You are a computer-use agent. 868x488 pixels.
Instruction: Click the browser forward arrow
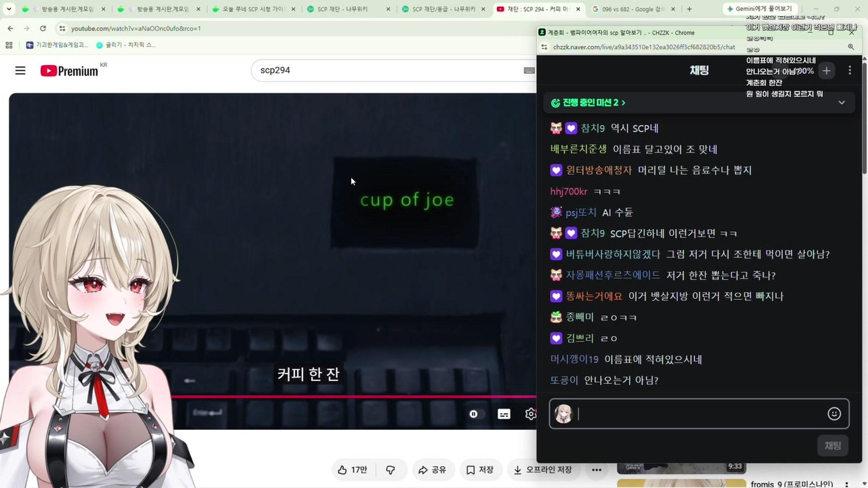pos(26,28)
